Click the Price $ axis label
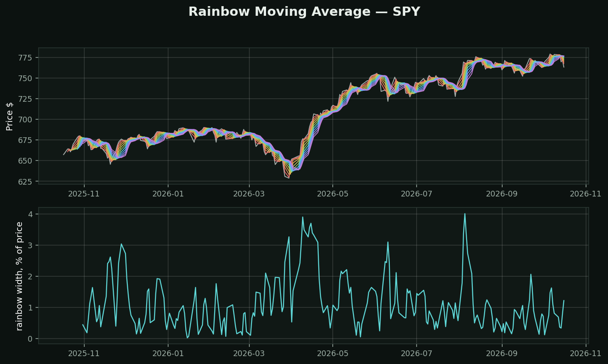The image size is (608, 364). click(x=10, y=115)
